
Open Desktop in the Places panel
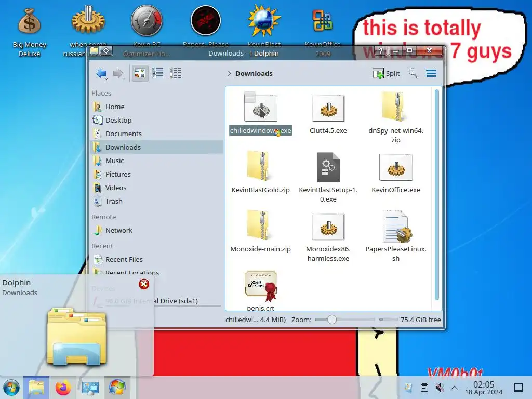coord(157,120)
